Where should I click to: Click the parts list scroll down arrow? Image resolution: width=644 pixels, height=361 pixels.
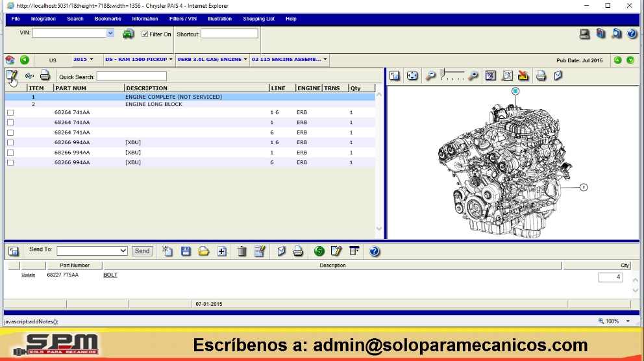(379, 229)
